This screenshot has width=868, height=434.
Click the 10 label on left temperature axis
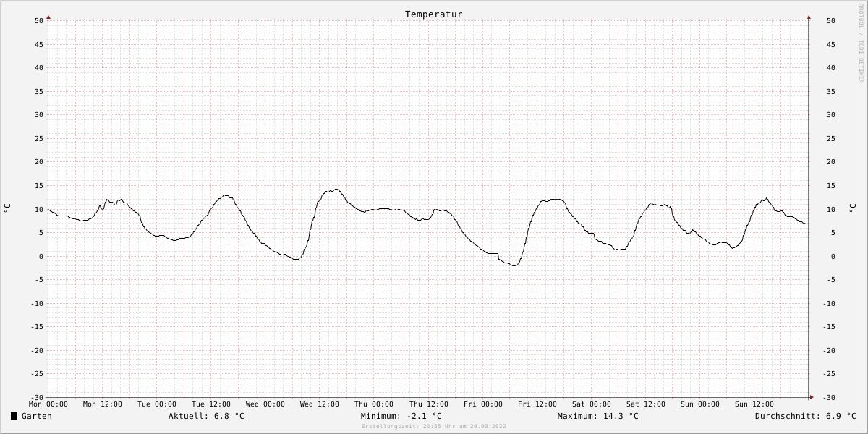point(39,210)
